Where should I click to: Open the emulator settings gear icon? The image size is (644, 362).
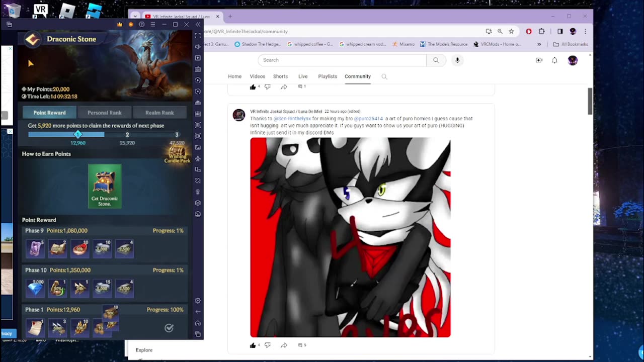[198, 301]
